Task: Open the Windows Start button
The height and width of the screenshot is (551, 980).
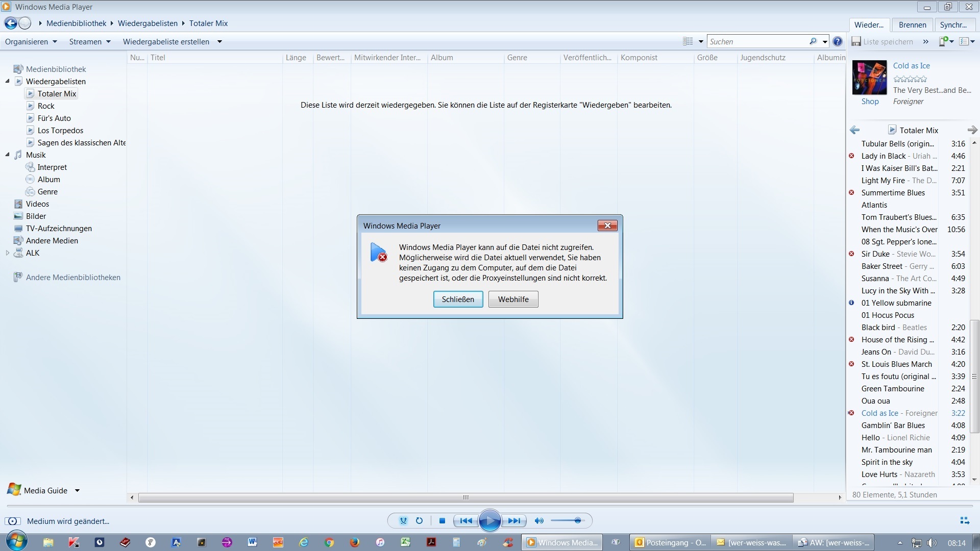Action: click(16, 541)
